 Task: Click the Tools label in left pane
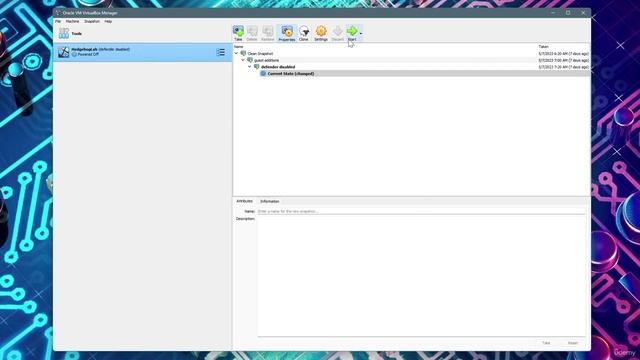coord(77,33)
